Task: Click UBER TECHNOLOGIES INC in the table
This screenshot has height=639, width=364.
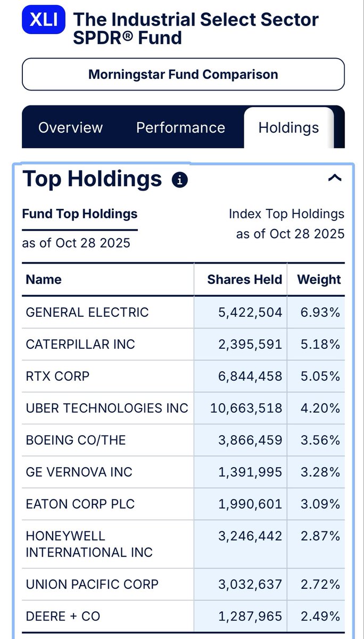Action: (x=107, y=408)
